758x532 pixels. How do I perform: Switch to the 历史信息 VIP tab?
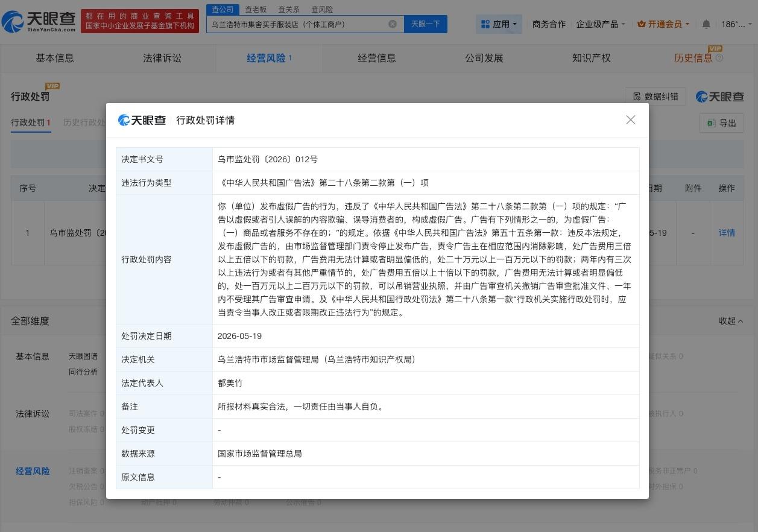click(698, 58)
